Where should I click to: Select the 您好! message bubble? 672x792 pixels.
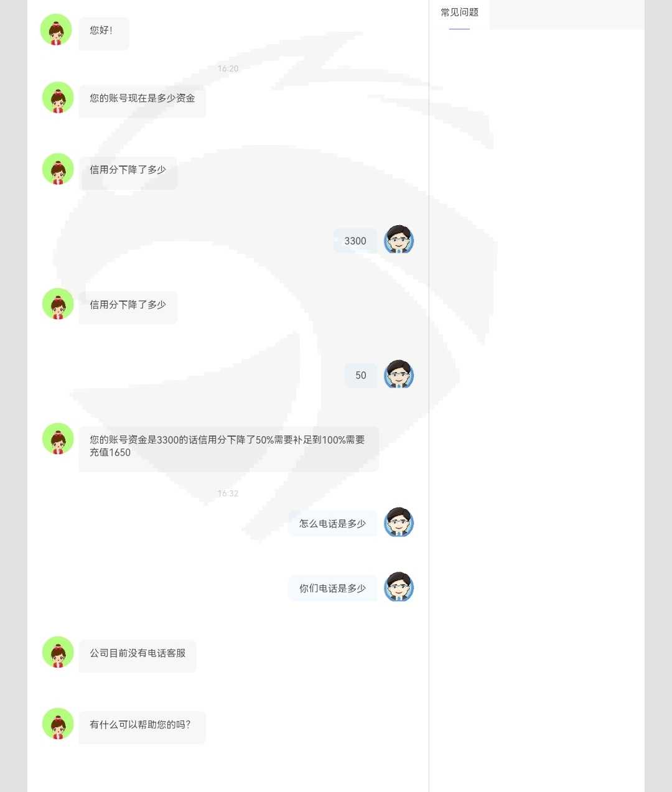point(103,34)
